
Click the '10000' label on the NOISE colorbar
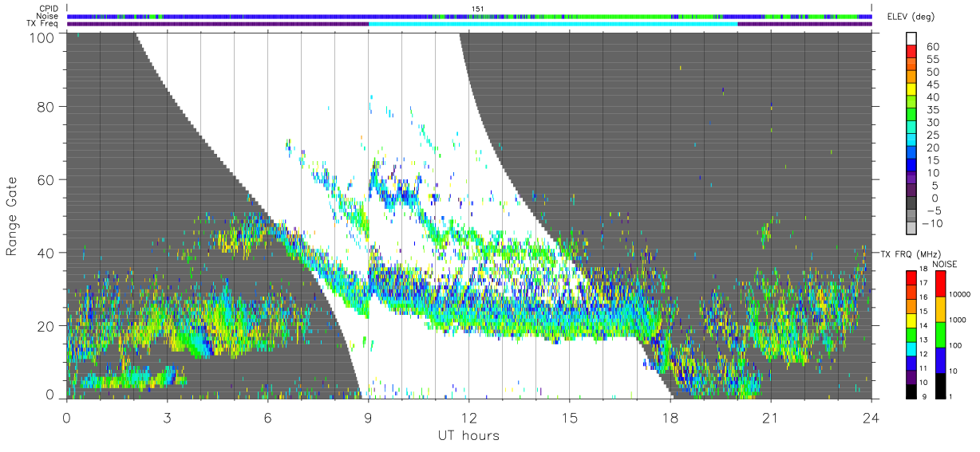point(962,294)
